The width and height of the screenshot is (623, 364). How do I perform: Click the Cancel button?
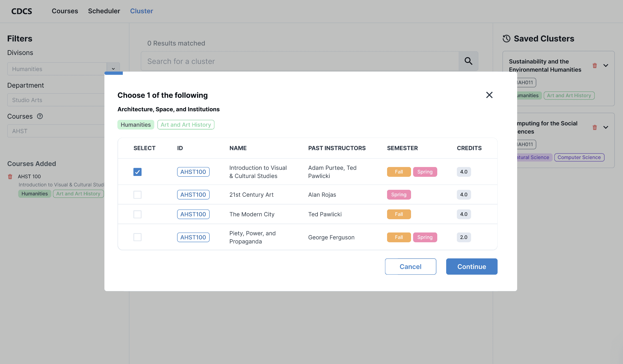410,267
